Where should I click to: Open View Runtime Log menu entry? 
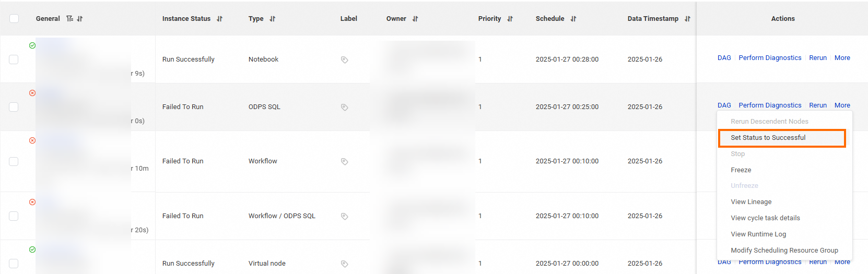(758, 234)
